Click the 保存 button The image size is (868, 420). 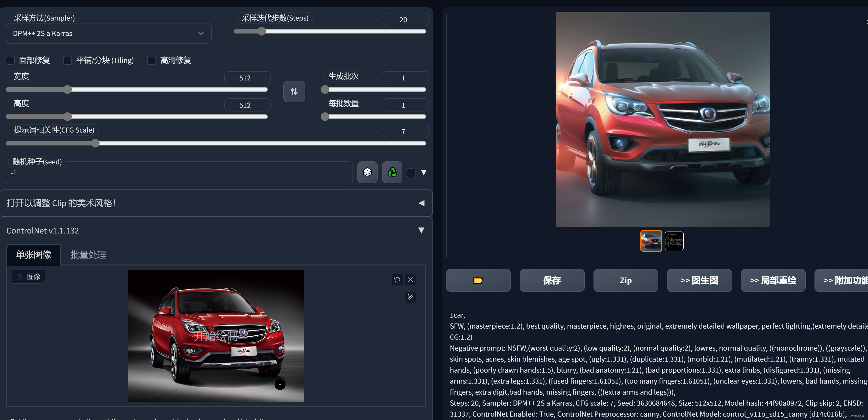[x=552, y=280]
